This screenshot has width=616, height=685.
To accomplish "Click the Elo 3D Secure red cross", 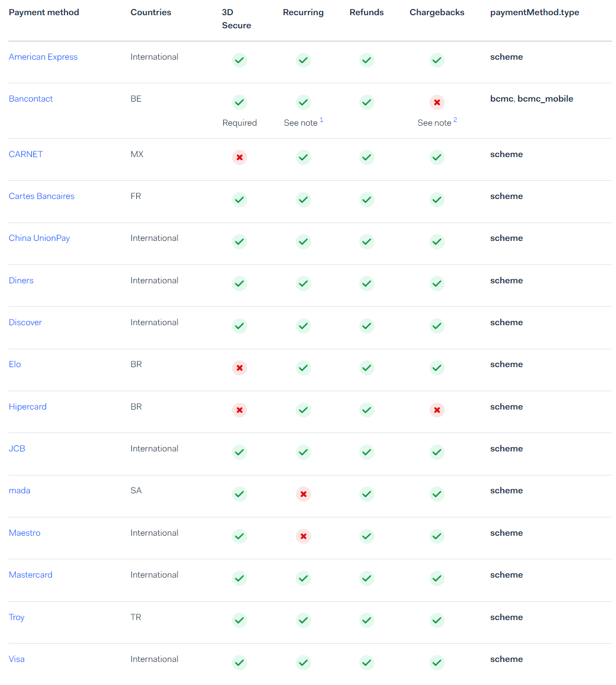I will click(239, 368).
